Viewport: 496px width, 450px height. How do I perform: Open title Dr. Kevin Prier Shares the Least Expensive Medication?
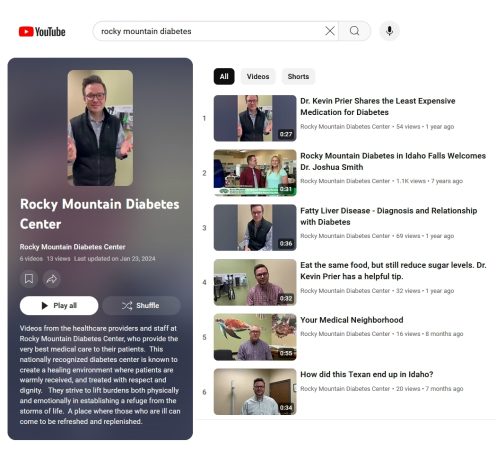tap(378, 106)
